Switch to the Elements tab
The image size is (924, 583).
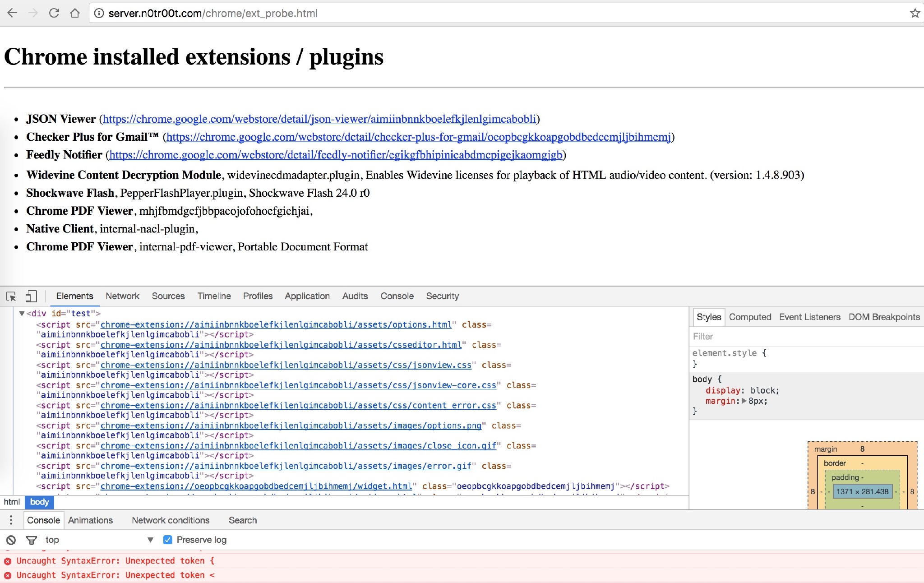pos(74,296)
